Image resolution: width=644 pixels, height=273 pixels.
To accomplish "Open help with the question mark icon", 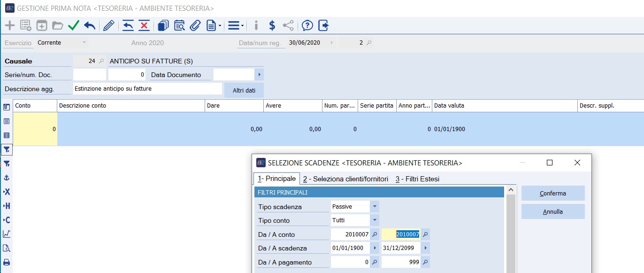I will click(307, 25).
